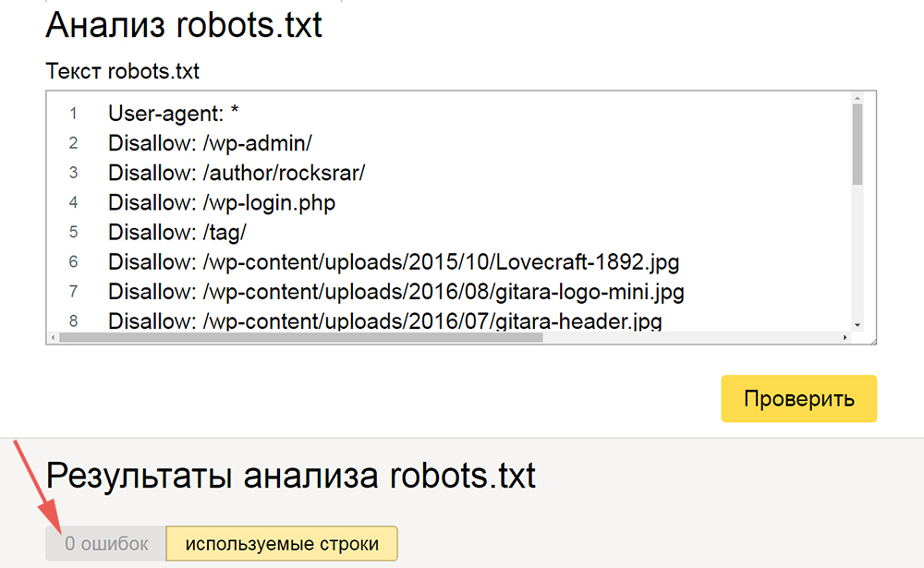Switch to the "используемые строки" tab
924x568 pixels.
pyautogui.click(x=282, y=544)
